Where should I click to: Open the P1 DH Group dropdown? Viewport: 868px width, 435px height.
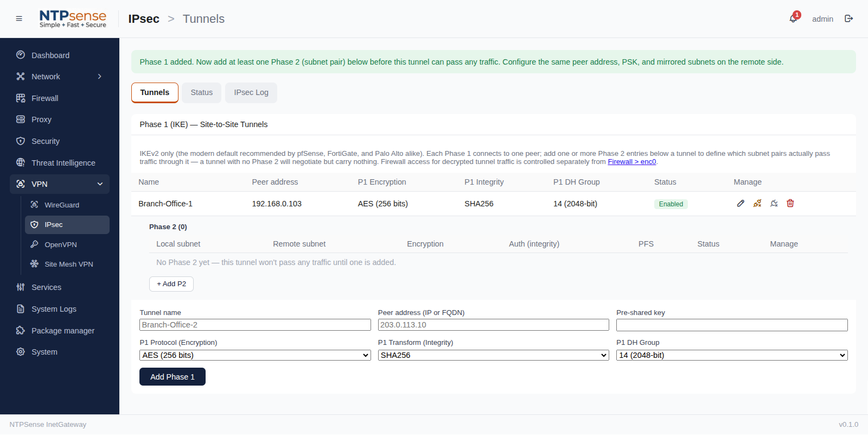click(732, 355)
